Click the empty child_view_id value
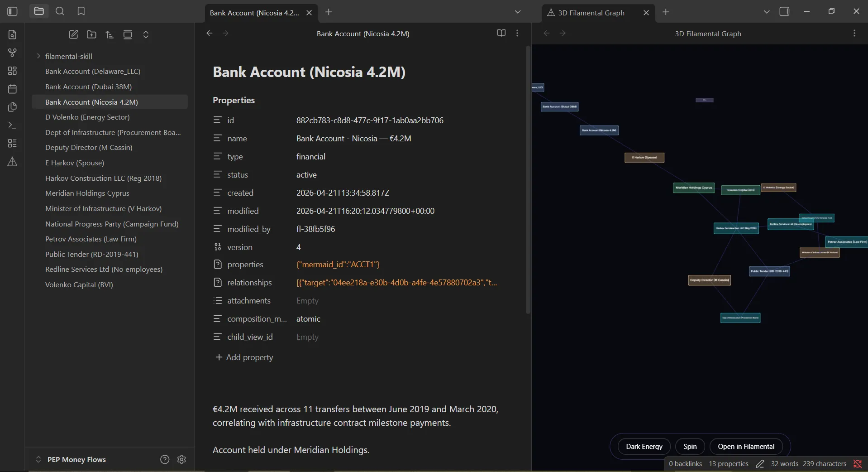This screenshot has height=472, width=868. 307,337
